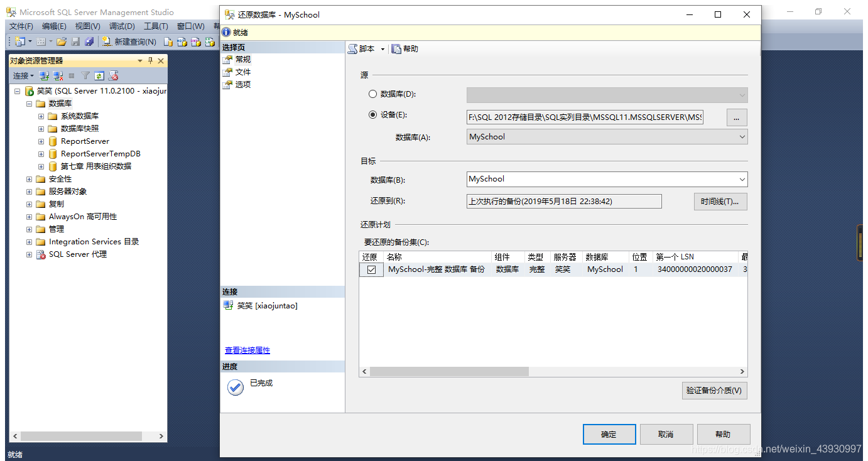Screen dimensions: 868x461
Task: Expand AlwaysOn 高可用性 node
Action: [x=29, y=217]
